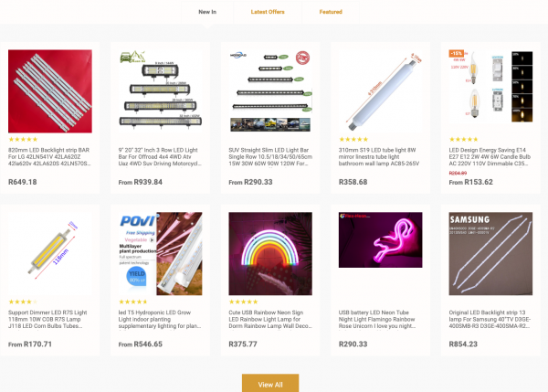
Task: Open the 310mm S19 LED tube image
Action: (x=380, y=91)
